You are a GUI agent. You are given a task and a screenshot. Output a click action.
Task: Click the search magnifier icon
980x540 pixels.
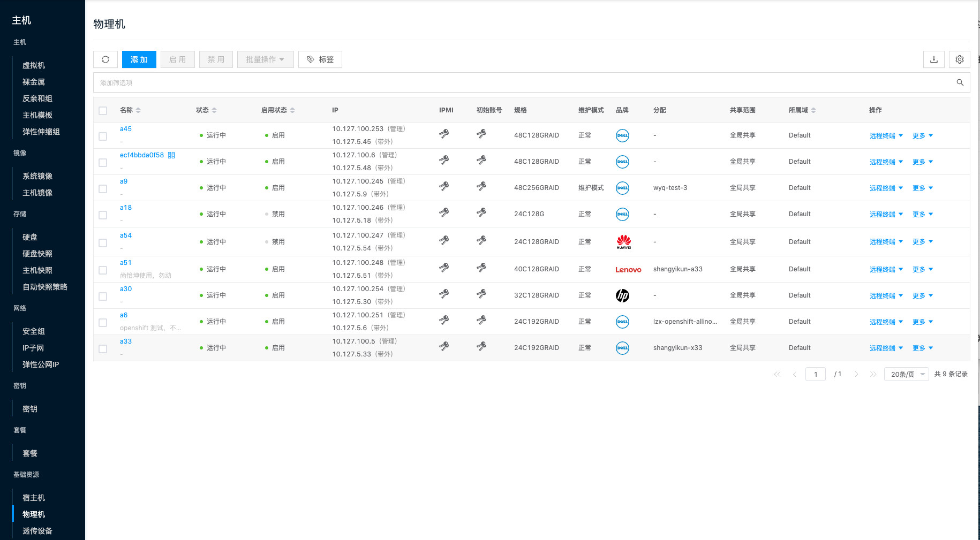[x=960, y=82]
